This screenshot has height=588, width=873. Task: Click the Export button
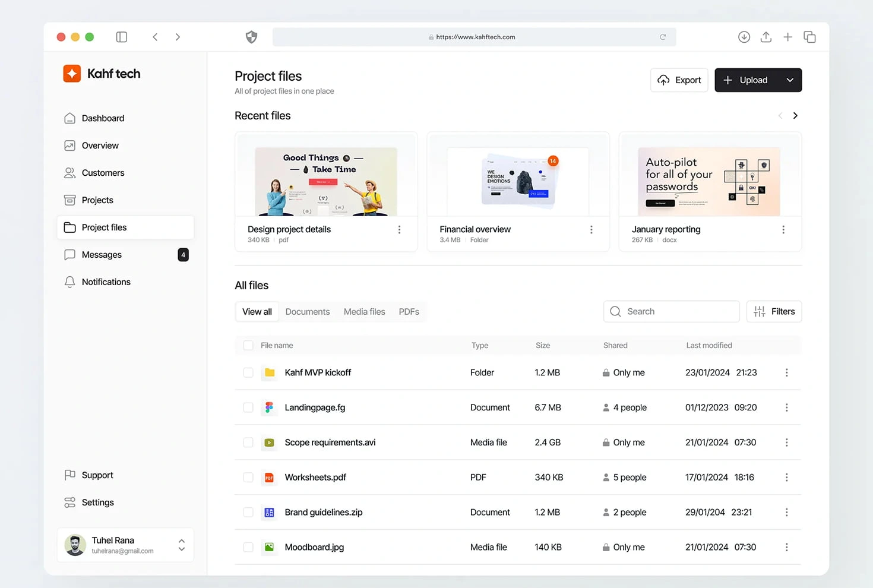(x=679, y=80)
